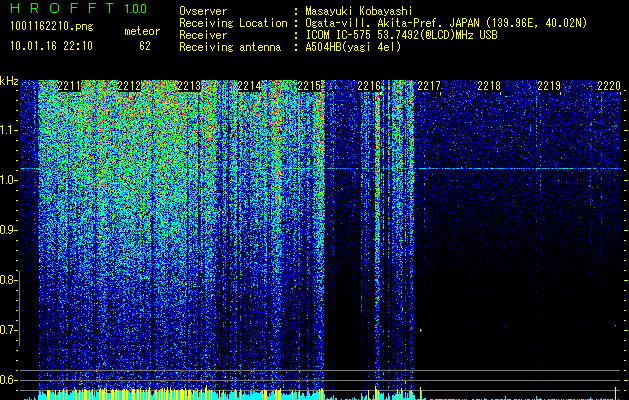
Task: Click the 2217 time marker
Action: point(429,86)
